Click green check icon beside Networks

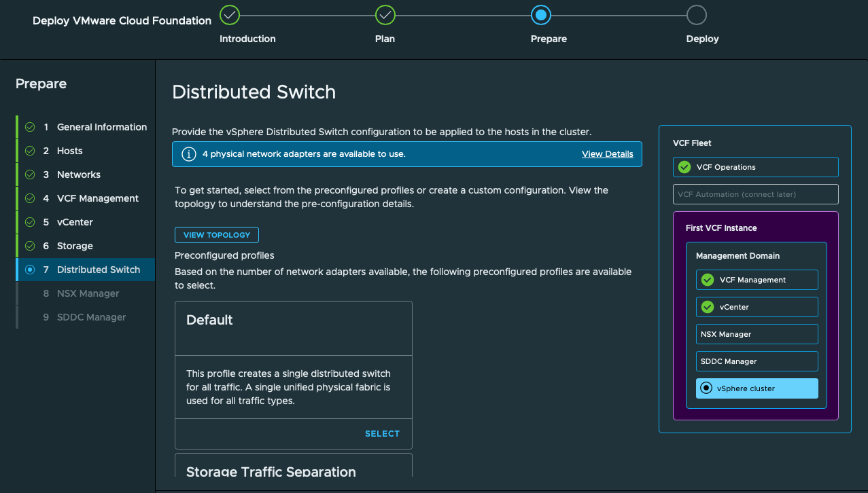(x=30, y=175)
